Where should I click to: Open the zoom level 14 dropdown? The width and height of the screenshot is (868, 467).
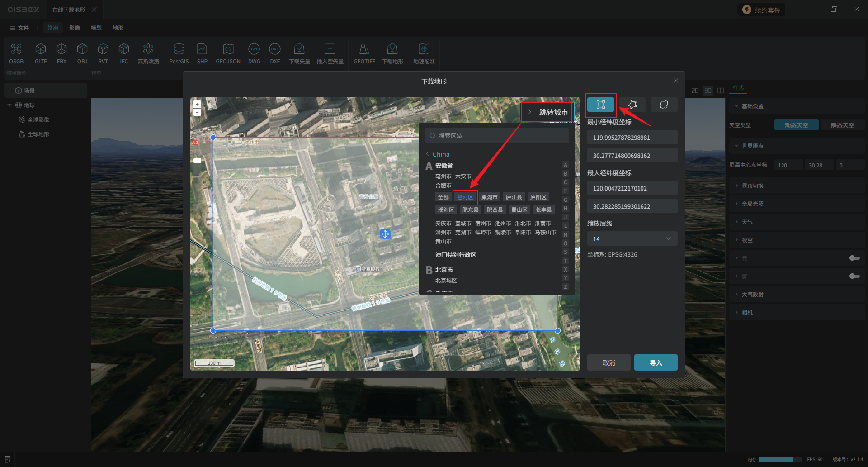point(632,239)
